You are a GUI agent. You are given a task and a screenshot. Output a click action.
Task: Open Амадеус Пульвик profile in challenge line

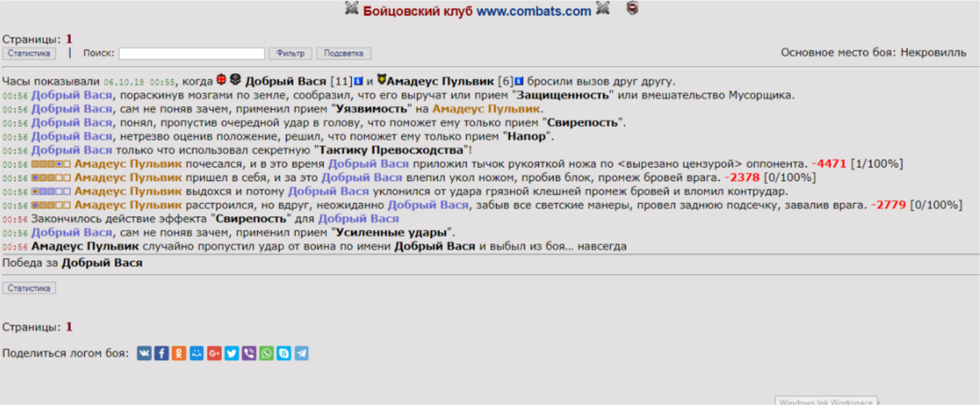[x=441, y=81]
